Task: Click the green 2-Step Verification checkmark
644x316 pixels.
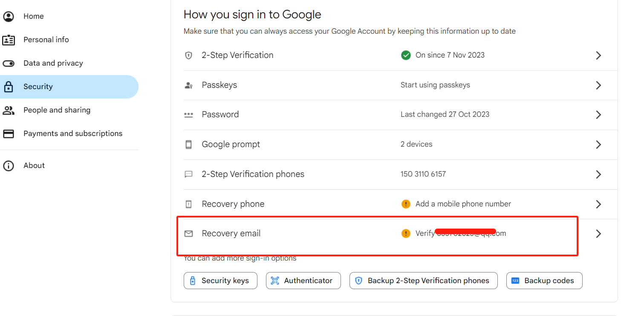Action: point(406,55)
